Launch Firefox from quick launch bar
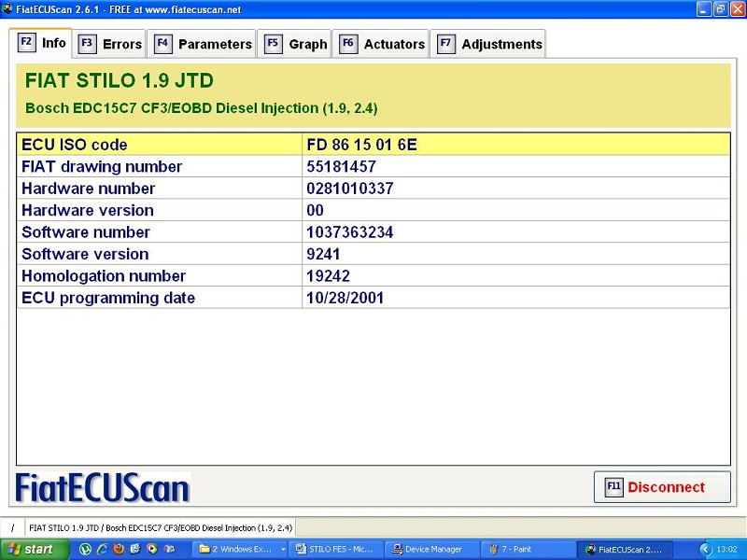 120,550
